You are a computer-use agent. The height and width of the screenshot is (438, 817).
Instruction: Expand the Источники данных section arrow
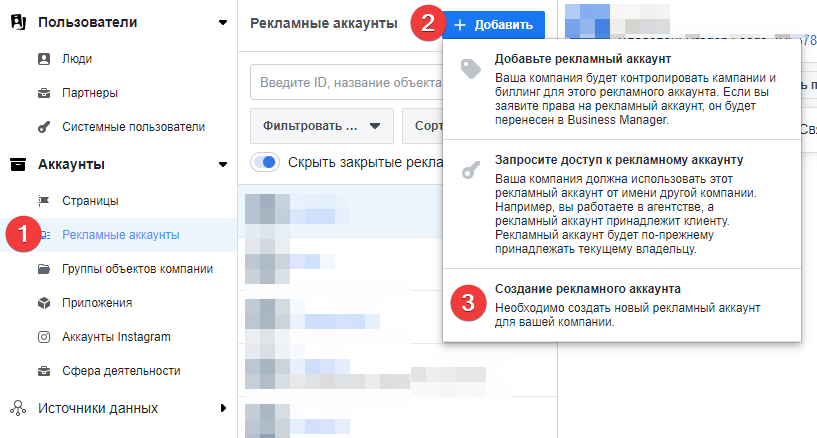click(223, 408)
